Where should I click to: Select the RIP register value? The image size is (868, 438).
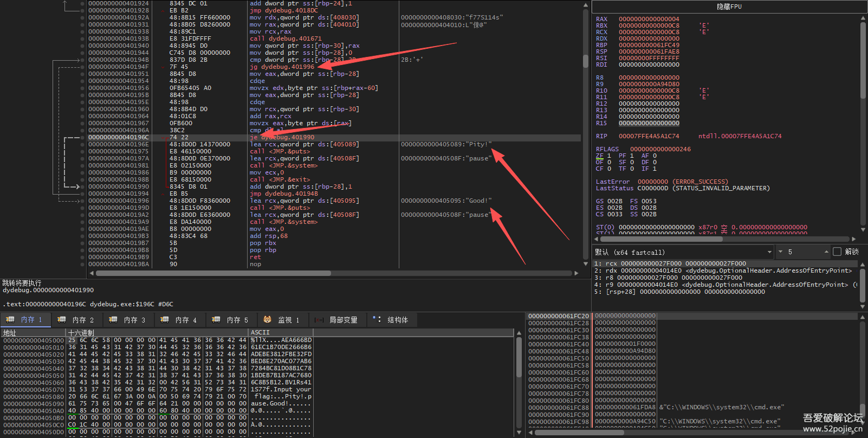point(649,136)
